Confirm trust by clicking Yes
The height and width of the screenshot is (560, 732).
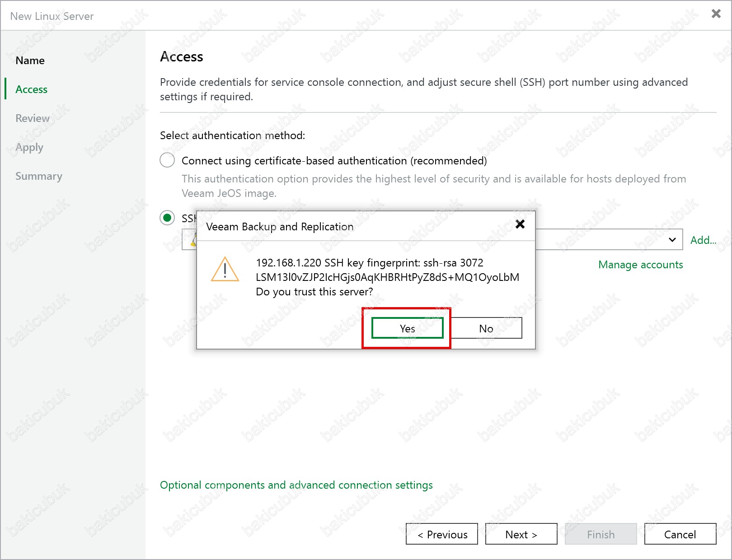[407, 328]
